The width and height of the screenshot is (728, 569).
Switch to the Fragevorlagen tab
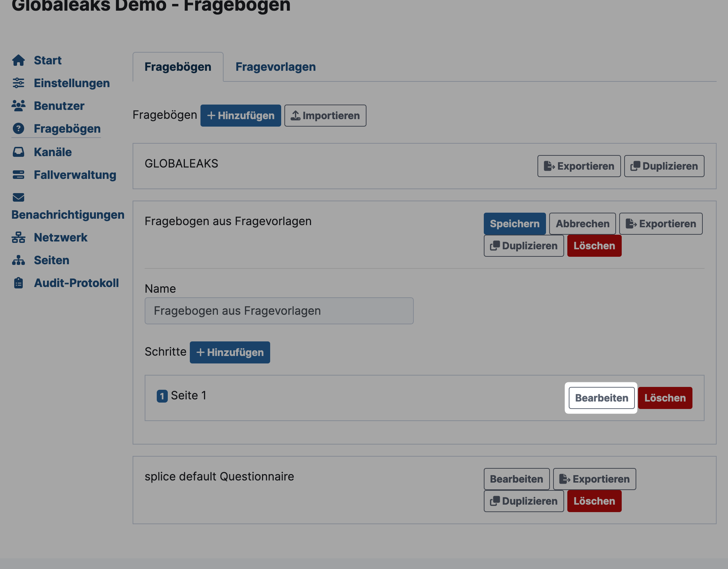[275, 67]
